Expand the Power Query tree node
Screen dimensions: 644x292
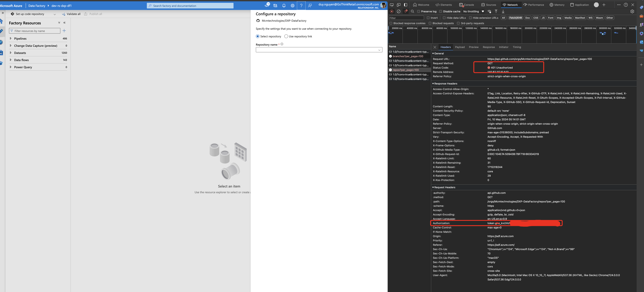click(x=11, y=67)
